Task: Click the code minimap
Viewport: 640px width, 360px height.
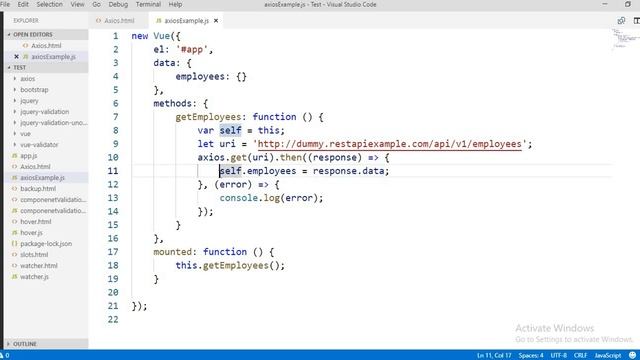Action: [626, 39]
